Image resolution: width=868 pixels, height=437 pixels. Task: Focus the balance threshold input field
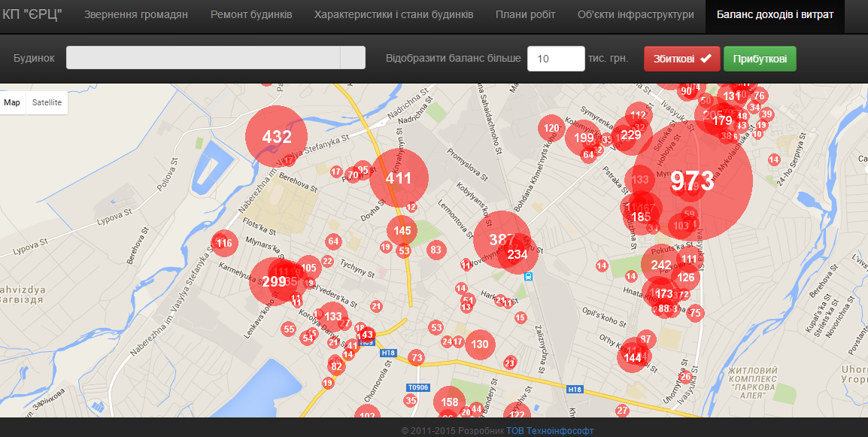(556, 59)
